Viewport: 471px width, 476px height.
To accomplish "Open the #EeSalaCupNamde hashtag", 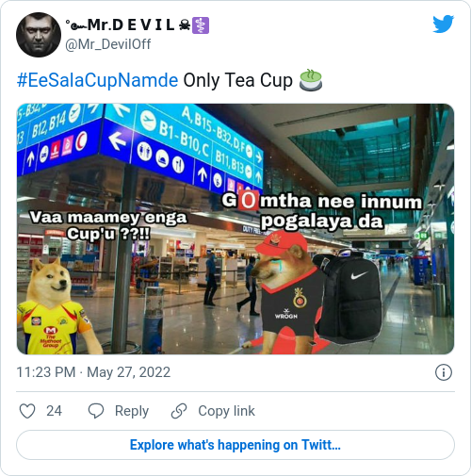I will click(98, 80).
